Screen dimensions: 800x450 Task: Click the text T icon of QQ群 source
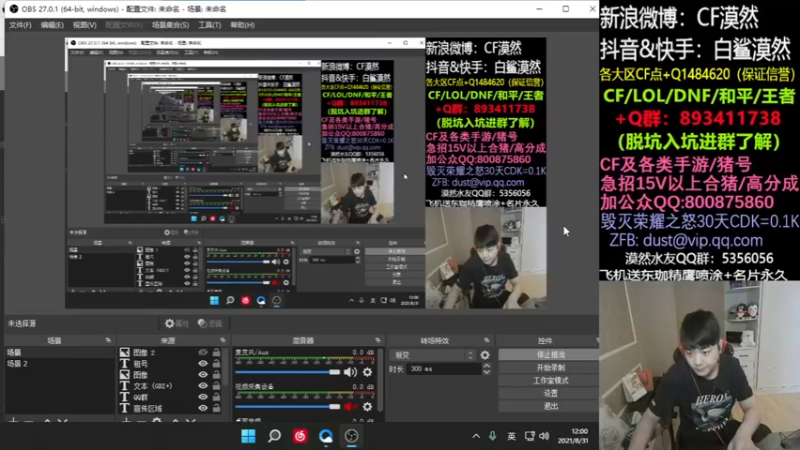pyautogui.click(x=124, y=397)
